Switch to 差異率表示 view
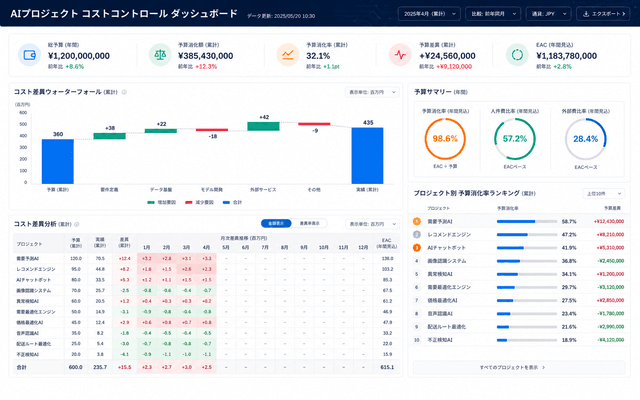 point(309,223)
